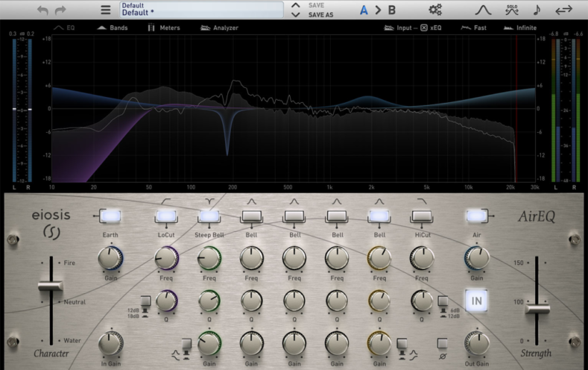Switch to the B state
Image resolution: width=588 pixels, height=370 pixels.
[392, 10]
